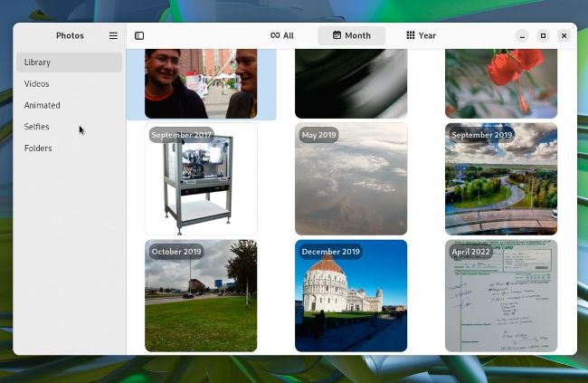Open the April 2022 handwritten note photo
Screen dimensions: 588x383
click(501, 295)
